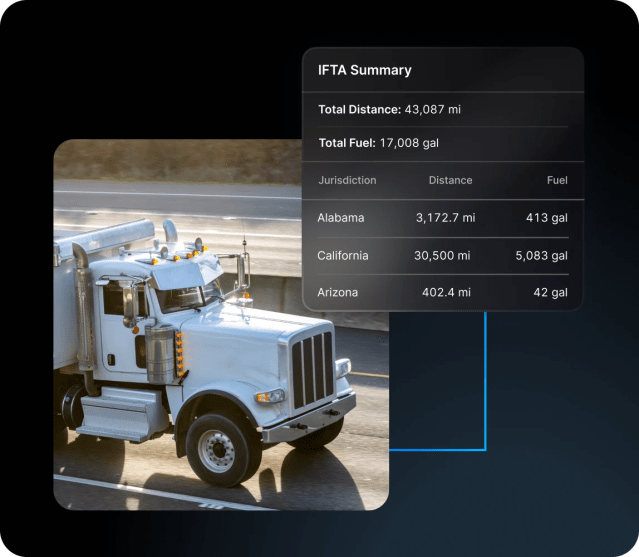The width and height of the screenshot is (639, 557).
Task: Select the Total Fuel 17,008 gal line
Action: [379, 143]
